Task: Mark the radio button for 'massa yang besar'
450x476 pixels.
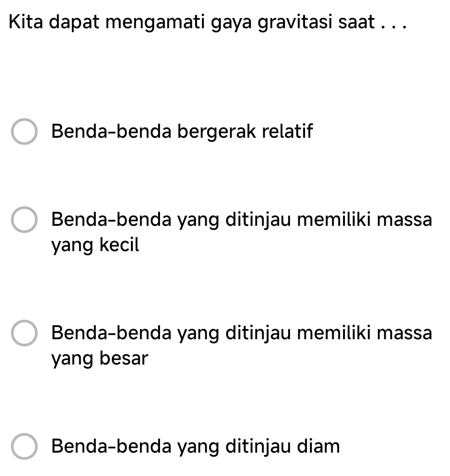Action: coord(24,333)
